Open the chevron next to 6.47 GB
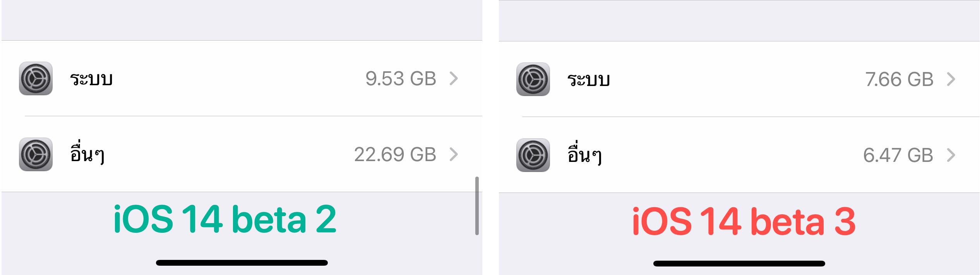This screenshot has width=980, height=275. pos(951,155)
